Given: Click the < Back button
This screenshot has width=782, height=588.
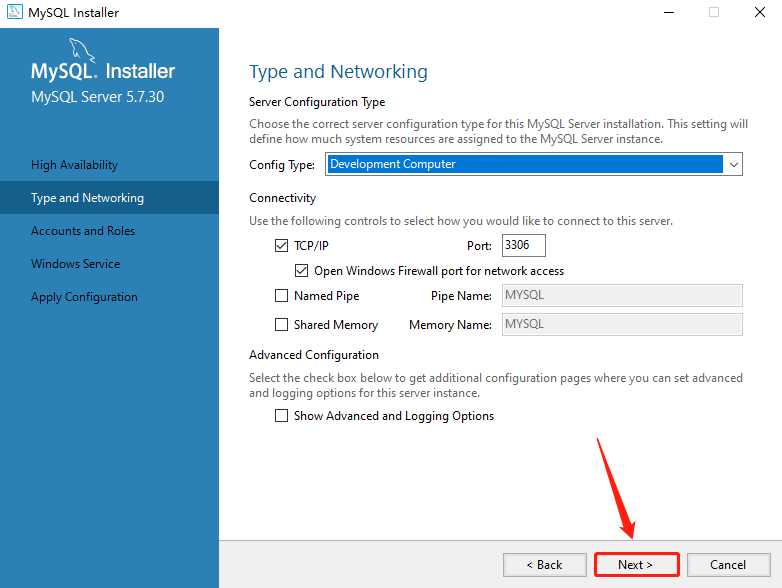Looking at the screenshot, I should pyautogui.click(x=545, y=565).
